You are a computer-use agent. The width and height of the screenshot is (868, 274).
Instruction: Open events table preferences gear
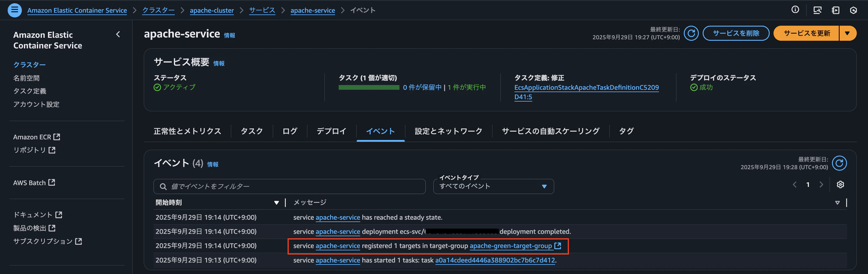coord(840,184)
